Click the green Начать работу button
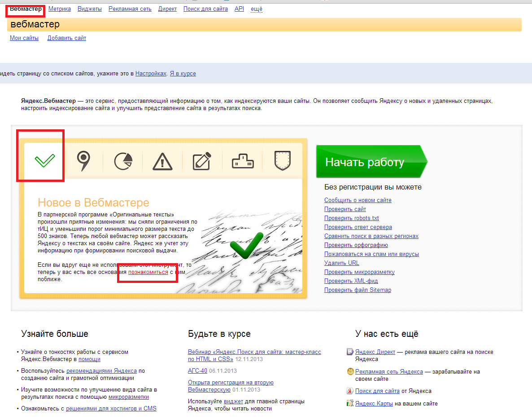Image resolution: width=532 pixels, height=419 pixels. tap(371, 162)
